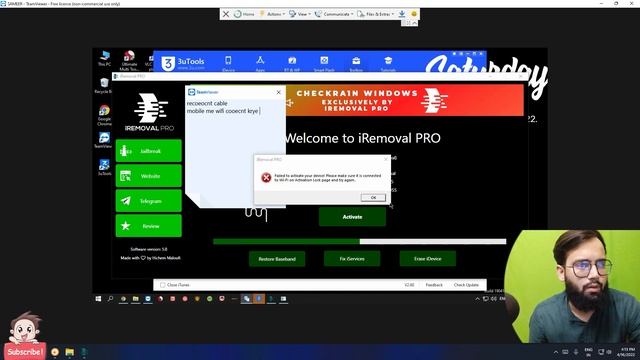The image size is (640, 360).
Task: Open the Tutorials tab in 3uTools
Action: [388, 63]
